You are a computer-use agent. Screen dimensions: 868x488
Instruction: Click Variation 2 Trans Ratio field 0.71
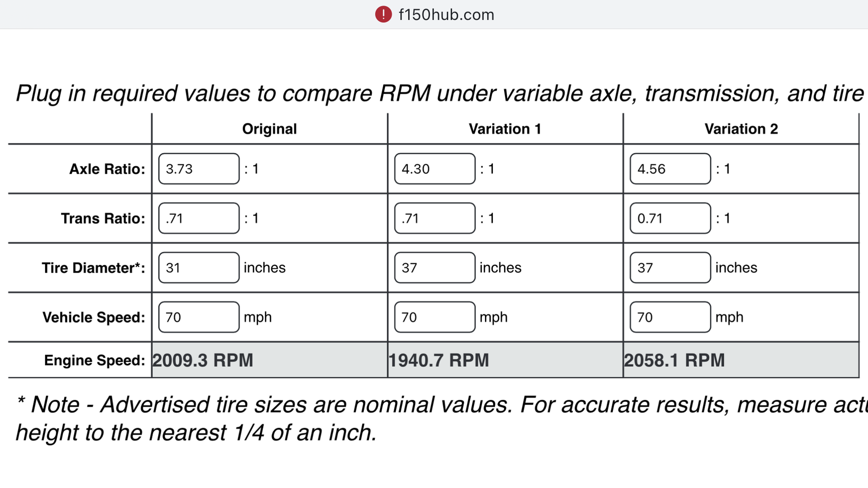click(x=670, y=218)
